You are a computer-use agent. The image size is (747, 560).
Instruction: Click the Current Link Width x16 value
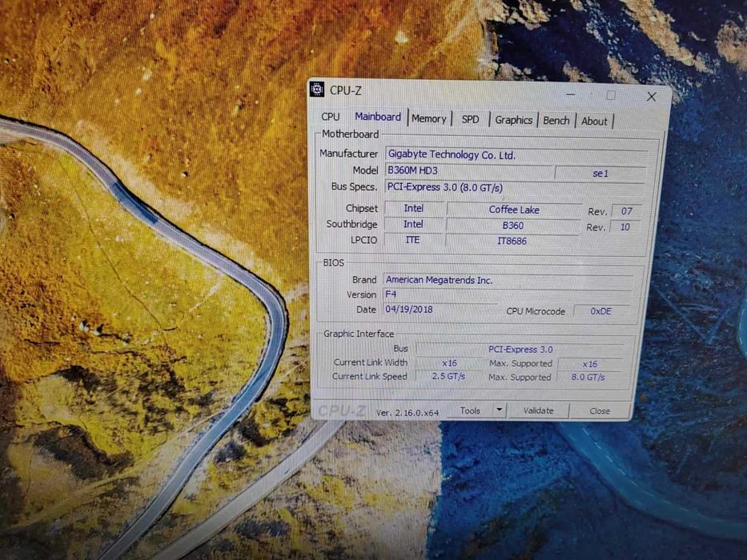[x=449, y=363]
